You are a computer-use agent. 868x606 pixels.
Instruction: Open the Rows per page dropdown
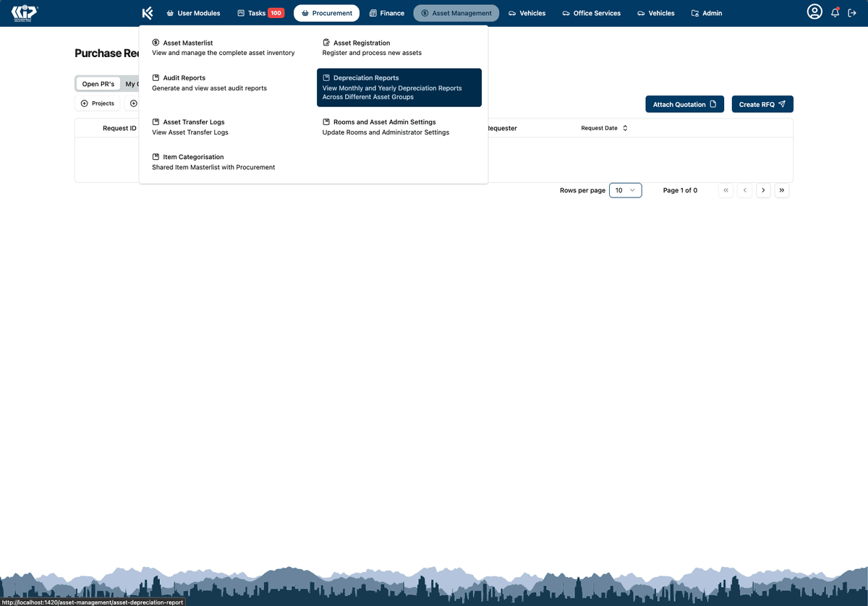click(x=625, y=190)
